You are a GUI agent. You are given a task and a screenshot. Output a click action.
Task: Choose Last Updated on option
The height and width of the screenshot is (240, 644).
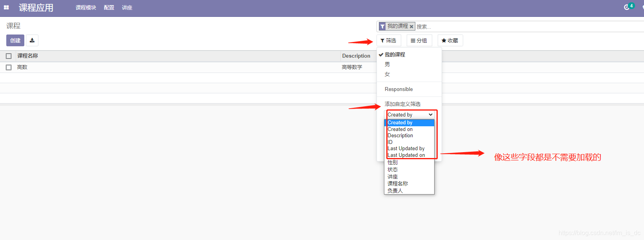[409, 155]
